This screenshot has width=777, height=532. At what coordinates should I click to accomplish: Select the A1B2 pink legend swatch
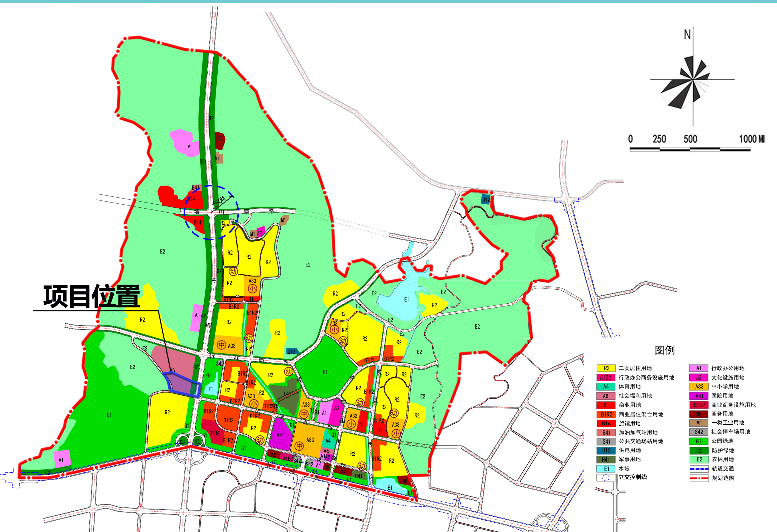[606, 377]
